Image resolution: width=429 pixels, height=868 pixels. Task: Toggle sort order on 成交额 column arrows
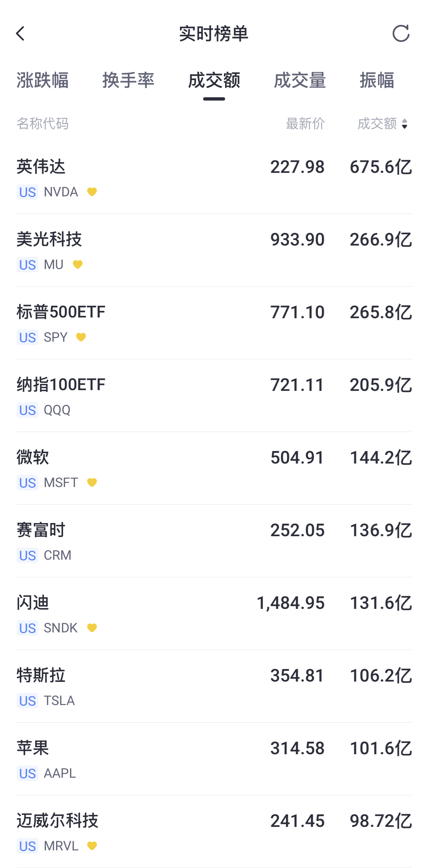coord(404,124)
